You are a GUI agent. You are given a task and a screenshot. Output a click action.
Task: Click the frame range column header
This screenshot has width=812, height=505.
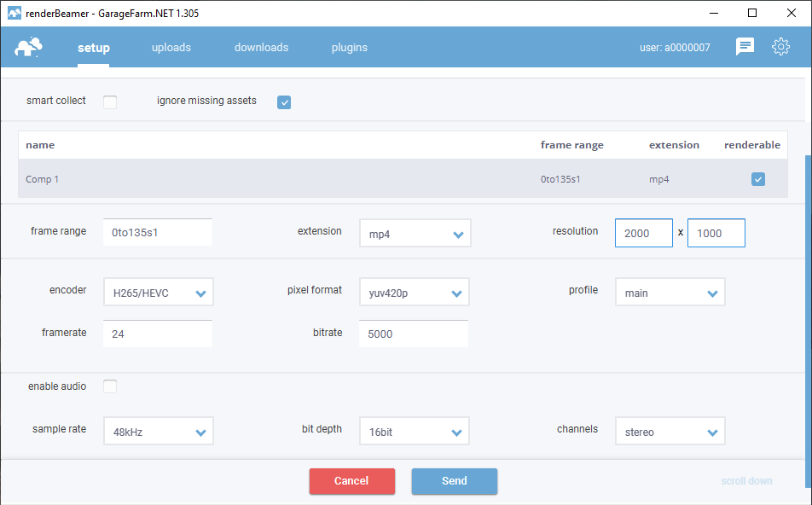572,145
